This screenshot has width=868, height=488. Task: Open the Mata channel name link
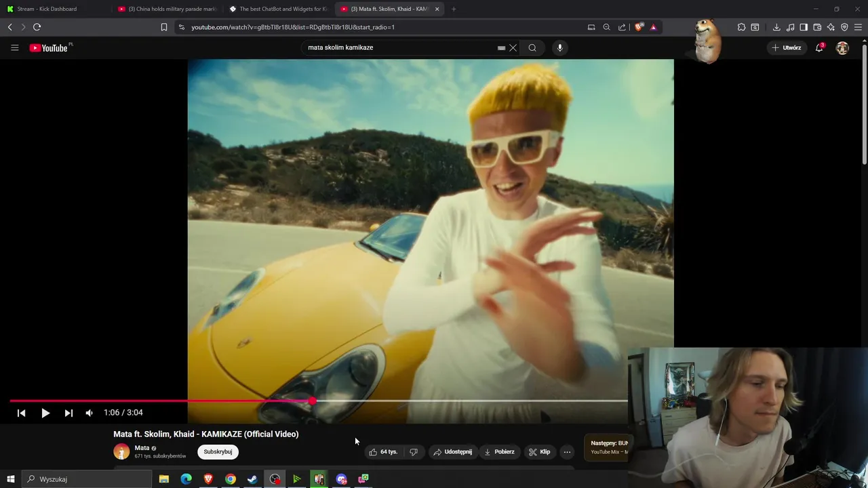point(142,448)
